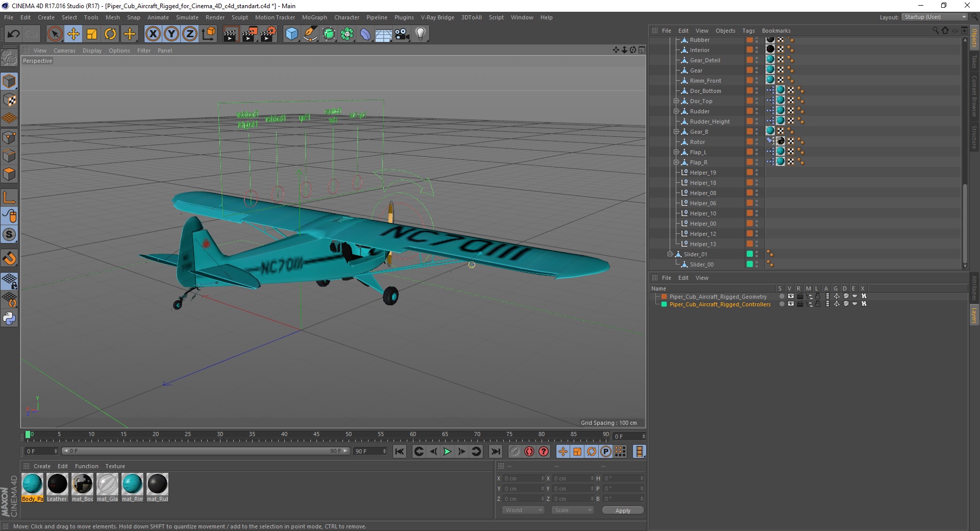This screenshot has height=531, width=980.
Task: Click the Apply button
Action: 623,511
